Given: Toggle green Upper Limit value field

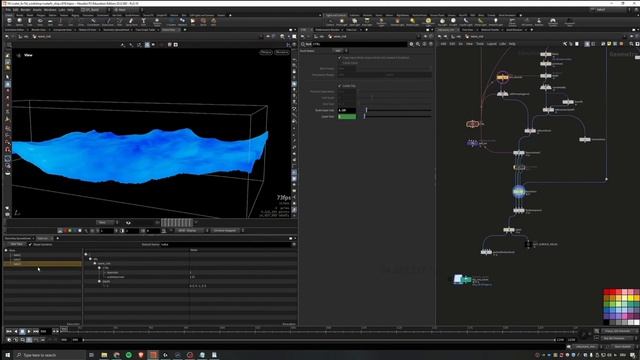Looking at the screenshot, I should pyautogui.click(x=347, y=117).
